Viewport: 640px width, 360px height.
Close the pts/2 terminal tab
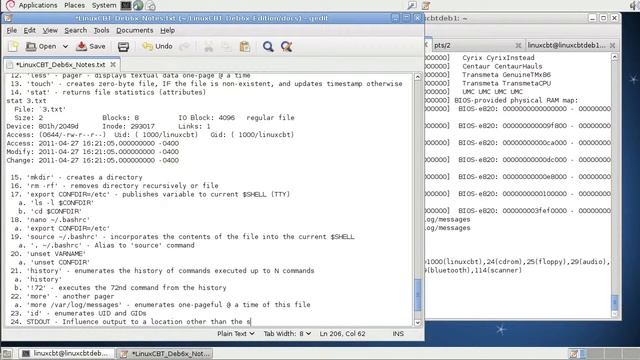coord(518,45)
